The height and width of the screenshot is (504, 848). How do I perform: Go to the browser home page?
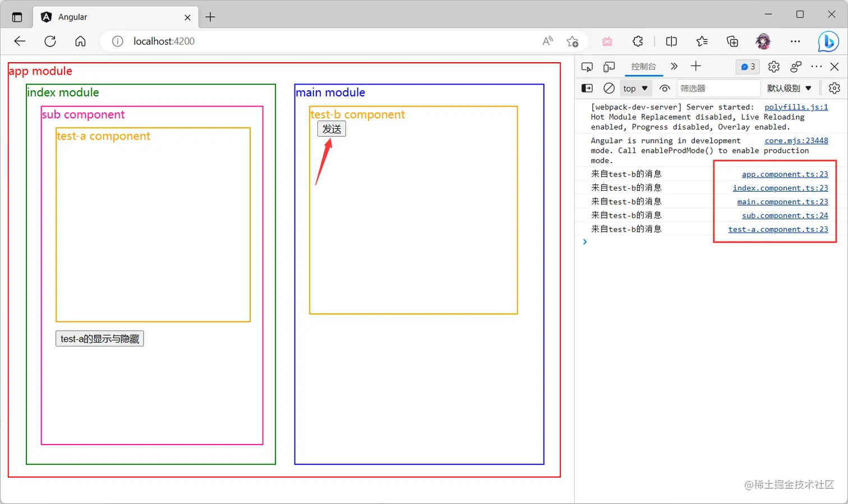(80, 41)
